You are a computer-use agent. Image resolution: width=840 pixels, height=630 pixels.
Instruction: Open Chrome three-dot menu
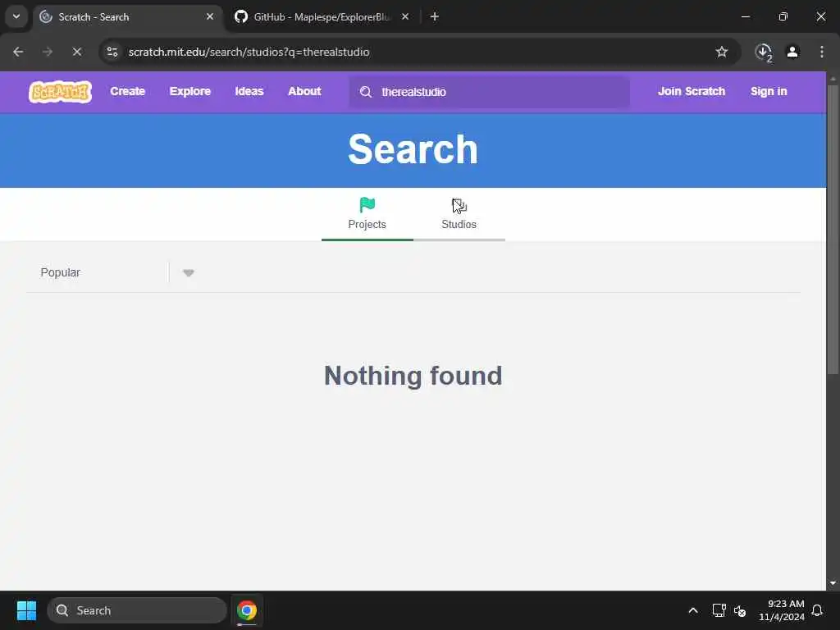[x=822, y=52]
